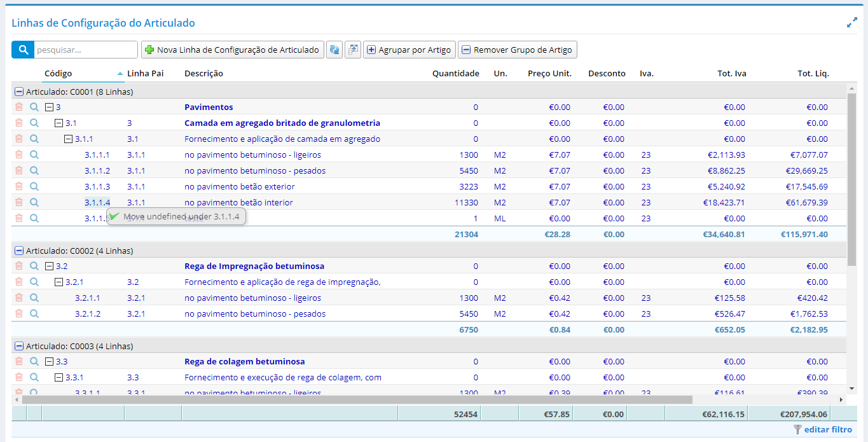Collapse tree node 3.3.1
This screenshot has height=442, width=868.
tap(59, 377)
